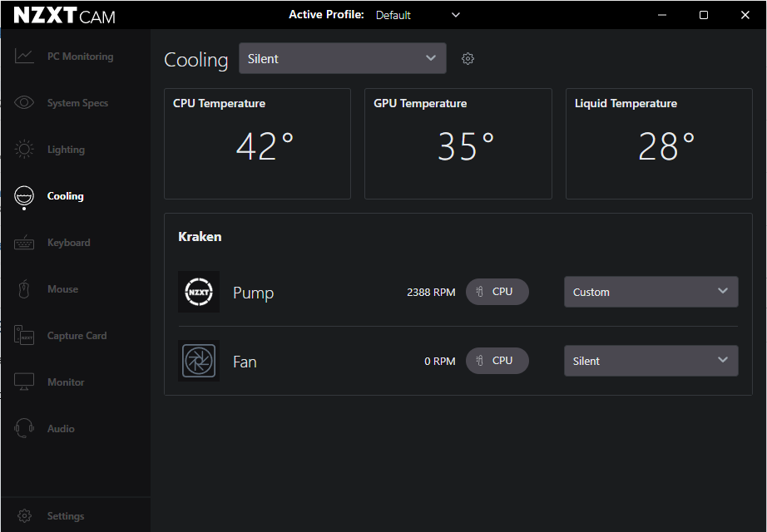Open the Cooling Silent profile dropdown
The height and width of the screenshot is (532, 767).
[343, 58]
